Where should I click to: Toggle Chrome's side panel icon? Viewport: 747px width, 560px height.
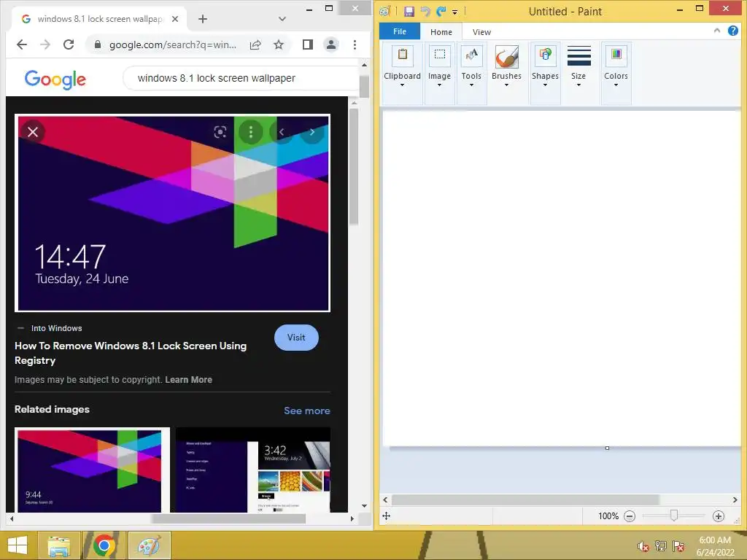pyautogui.click(x=308, y=44)
